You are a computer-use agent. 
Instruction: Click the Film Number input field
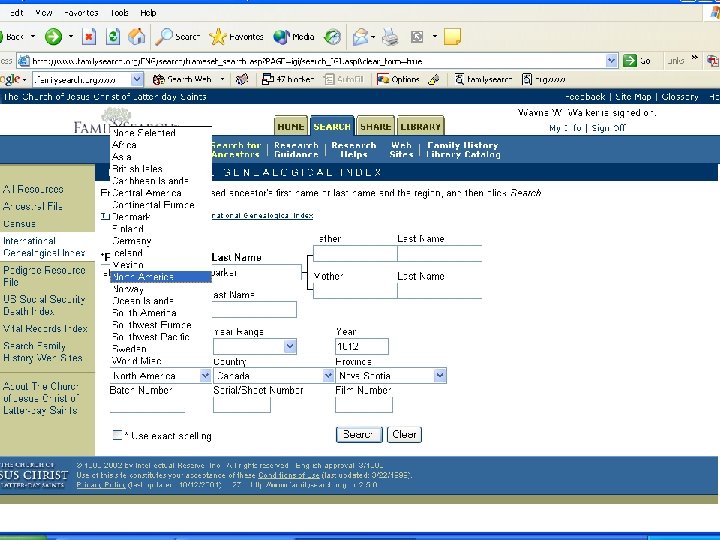364,405
